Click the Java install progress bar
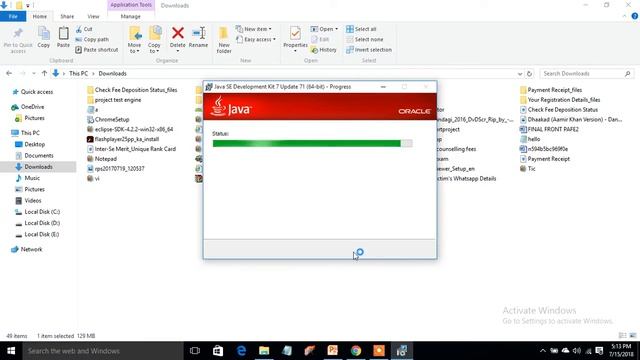 (312, 143)
